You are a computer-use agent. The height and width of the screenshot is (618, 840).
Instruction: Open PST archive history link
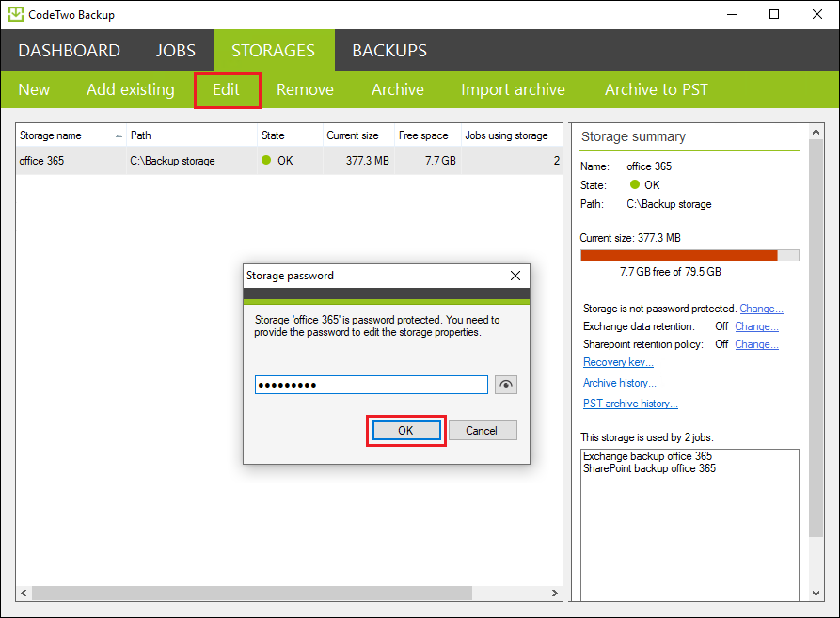pos(630,404)
